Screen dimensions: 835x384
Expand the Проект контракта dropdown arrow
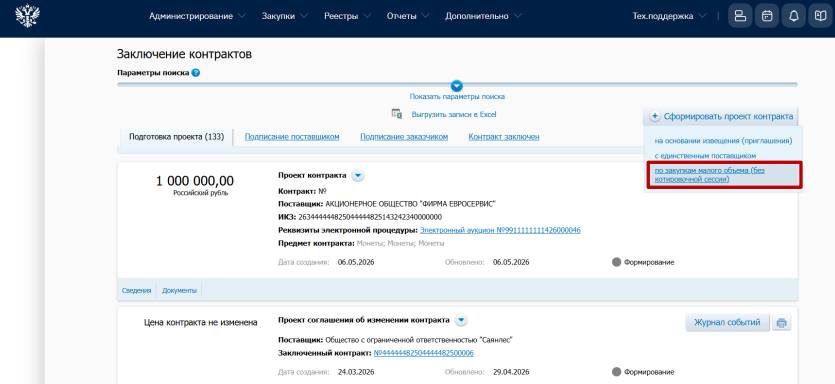(358, 176)
